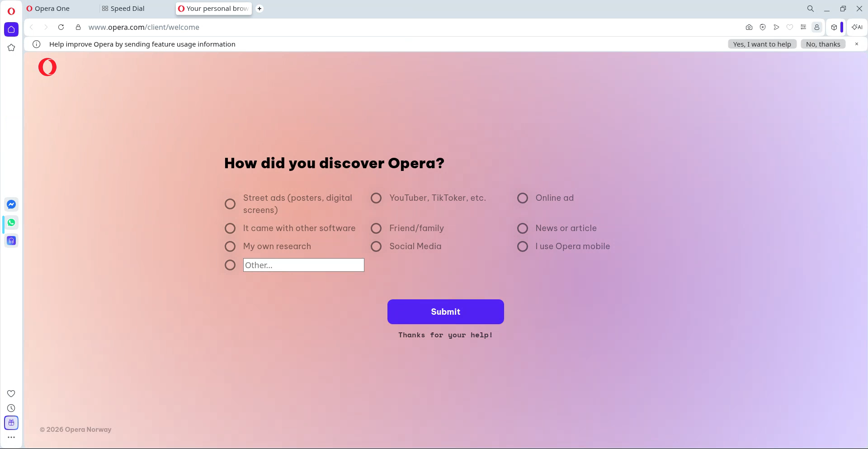The image size is (868, 449).
Task: Focus the Other... text field
Action: tap(304, 265)
